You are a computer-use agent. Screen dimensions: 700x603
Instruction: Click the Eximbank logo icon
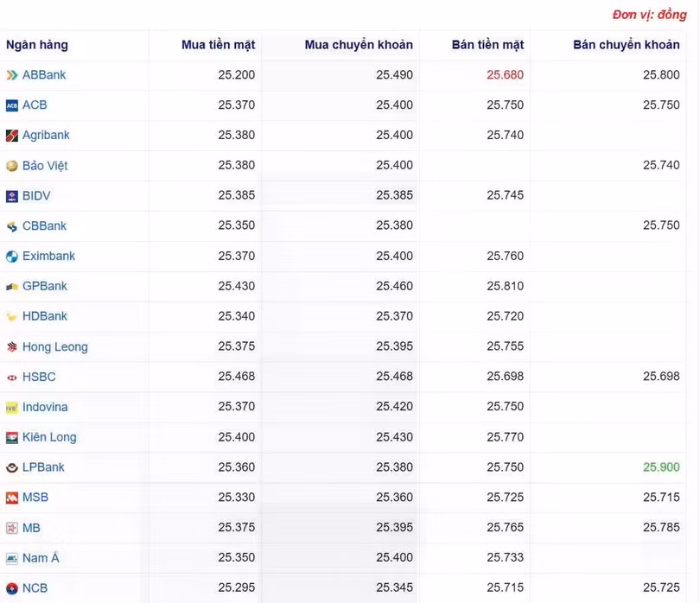tap(12, 257)
